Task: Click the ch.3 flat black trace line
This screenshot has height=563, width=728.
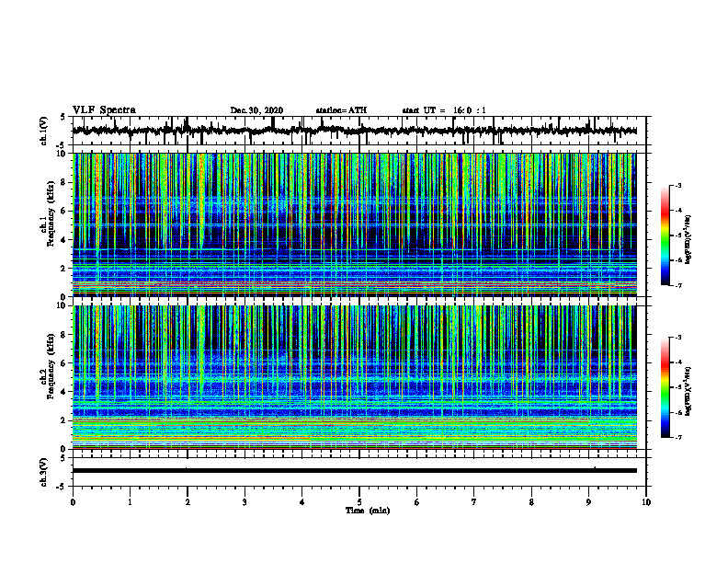Action: 355,471
